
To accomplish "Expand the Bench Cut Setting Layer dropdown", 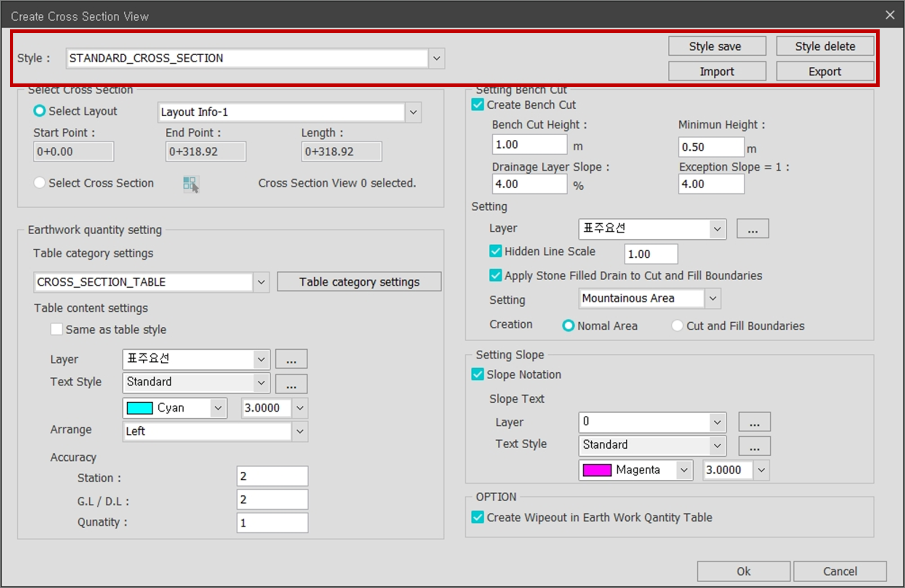I will [717, 229].
